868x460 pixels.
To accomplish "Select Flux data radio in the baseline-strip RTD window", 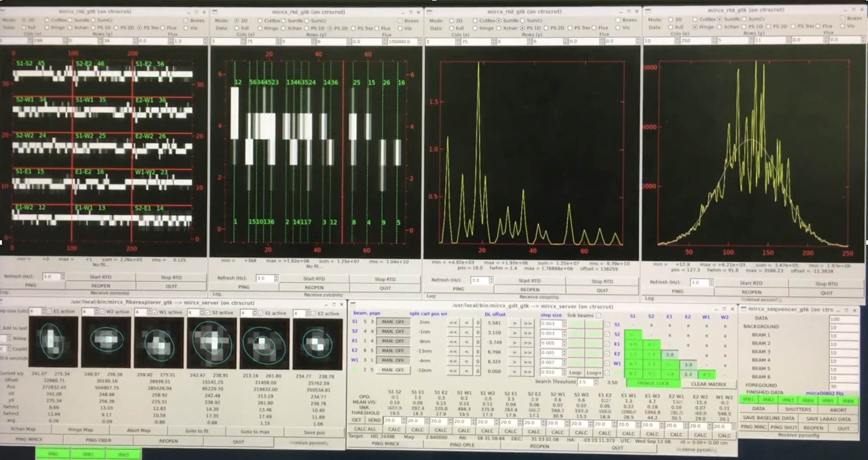I will pos(163,28).
